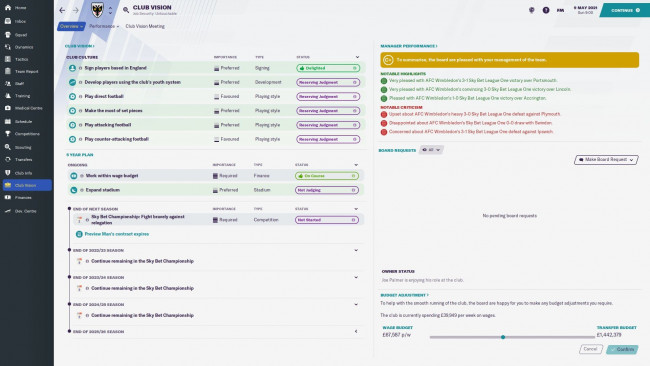Expand End of 2025/26 Season chevron

(x=356, y=331)
